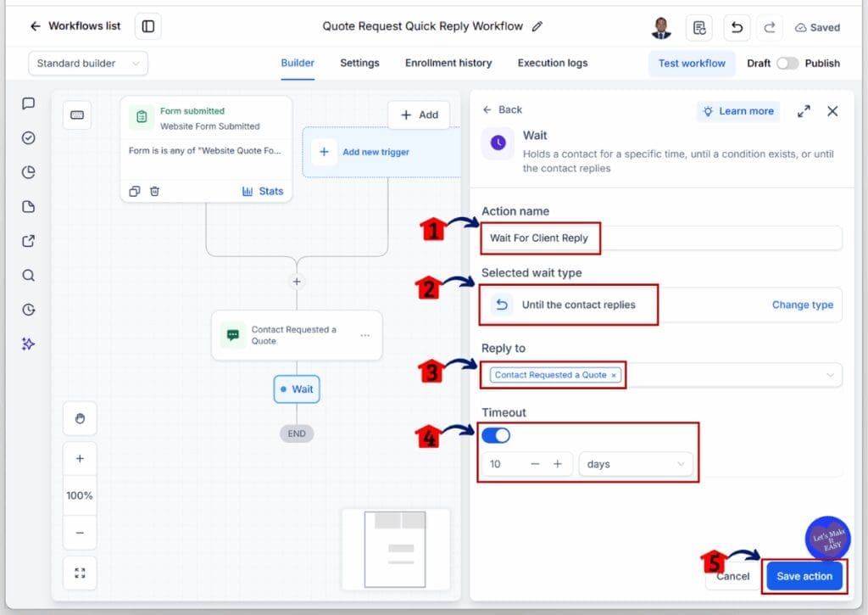The width and height of the screenshot is (868, 615).
Task: Undo the last change
Action: tap(737, 27)
